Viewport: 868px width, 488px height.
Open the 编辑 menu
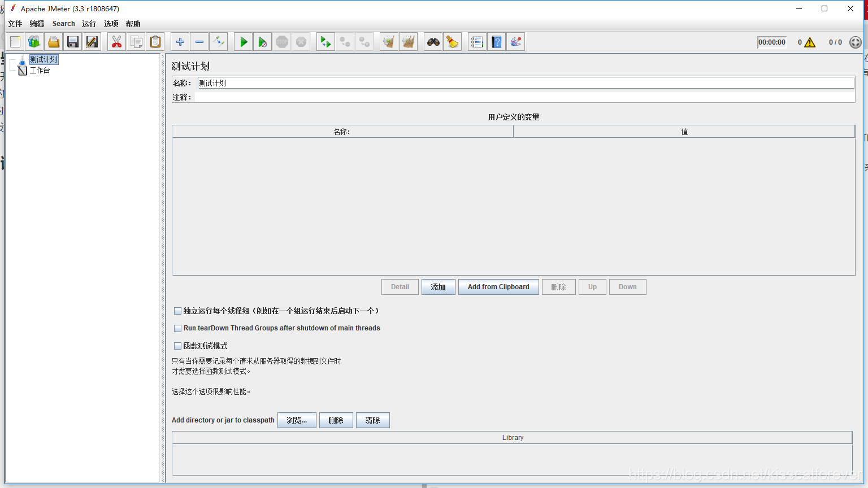(x=37, y=24)
